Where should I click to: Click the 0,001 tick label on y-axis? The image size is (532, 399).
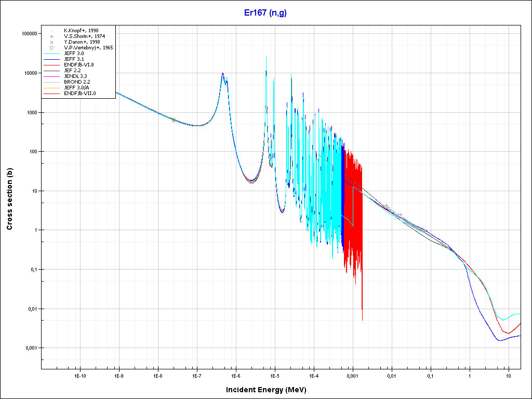pyautogui.click(x=30, y=348)
